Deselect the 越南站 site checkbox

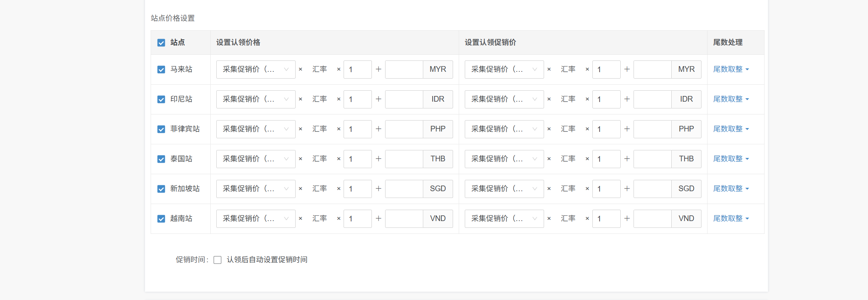point(161,219)
